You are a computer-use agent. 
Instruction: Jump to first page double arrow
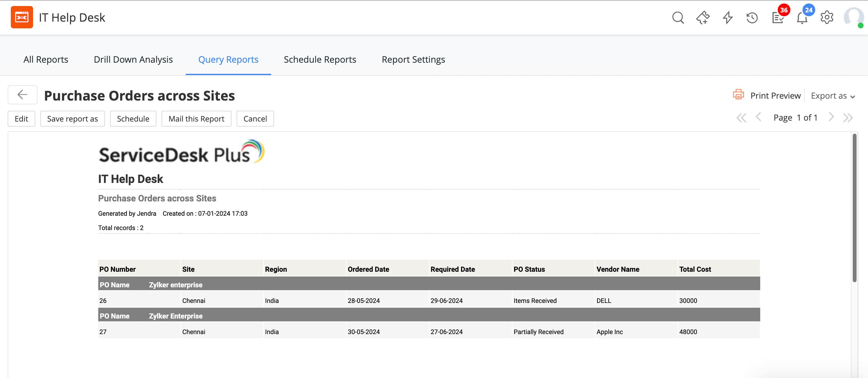pyautogui.click(x=741, y=118)
